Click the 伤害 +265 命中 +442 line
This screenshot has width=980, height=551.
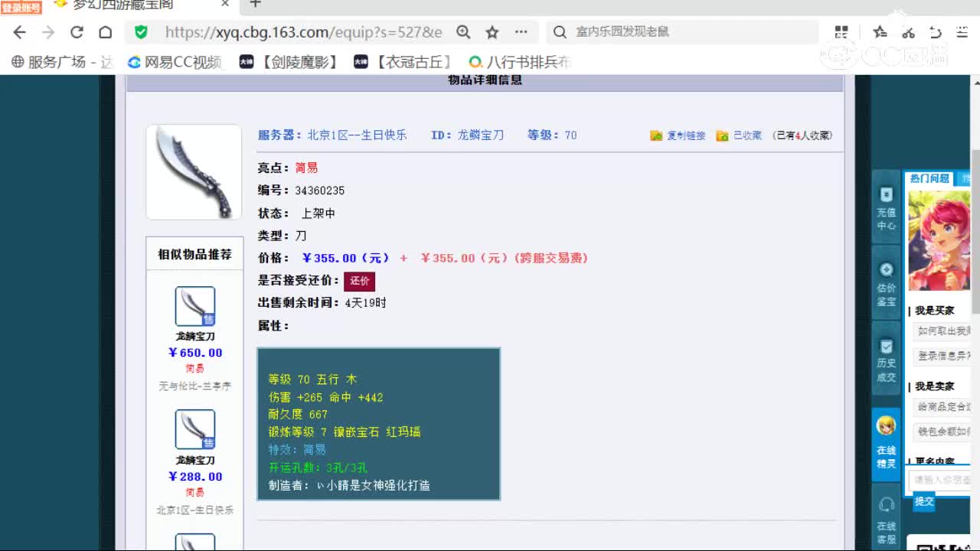tap(325, 397)
